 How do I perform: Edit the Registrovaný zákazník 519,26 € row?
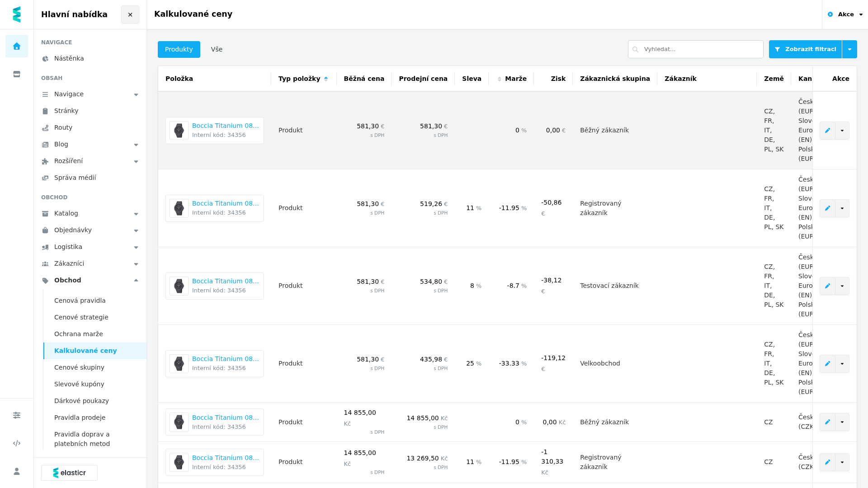point(827,208)
